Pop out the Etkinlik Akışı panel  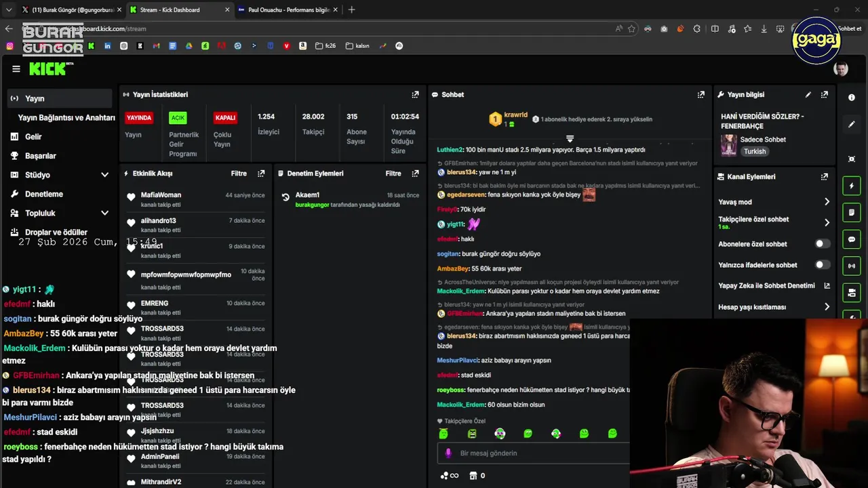pyautogui.click(x=261, y=174)
